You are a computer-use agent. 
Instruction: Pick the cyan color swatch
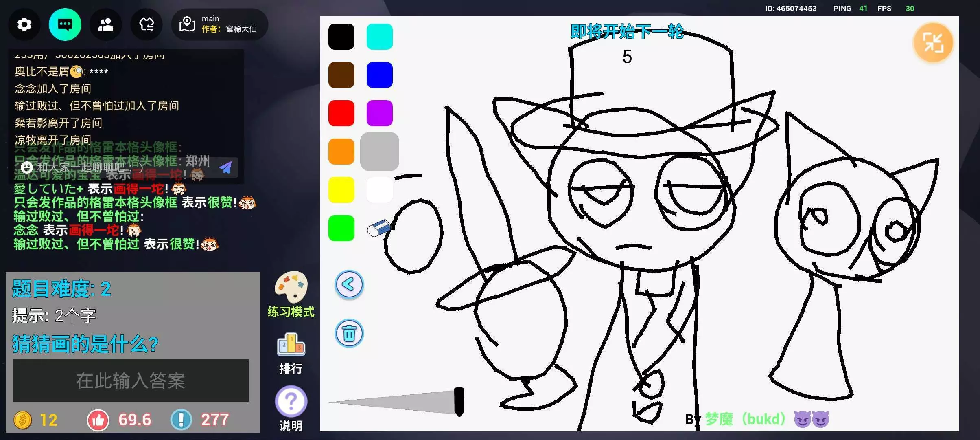(x=379, y=37)
